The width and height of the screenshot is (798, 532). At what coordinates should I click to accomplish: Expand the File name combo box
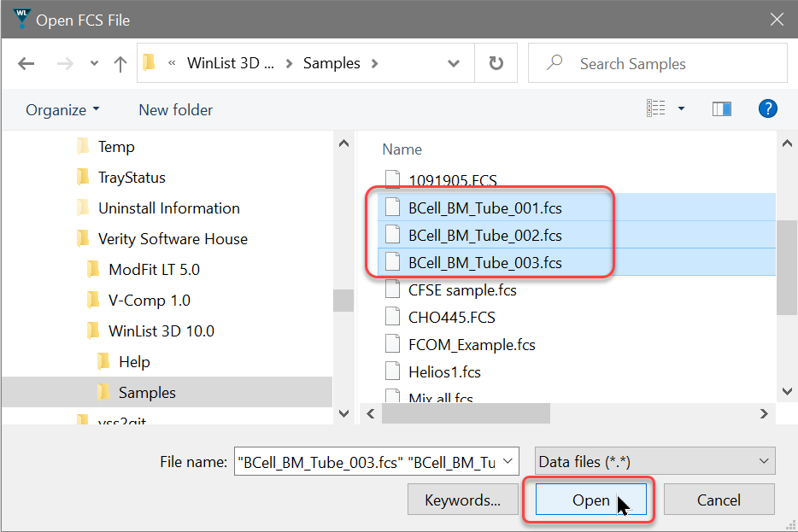[x=509, y=460]
